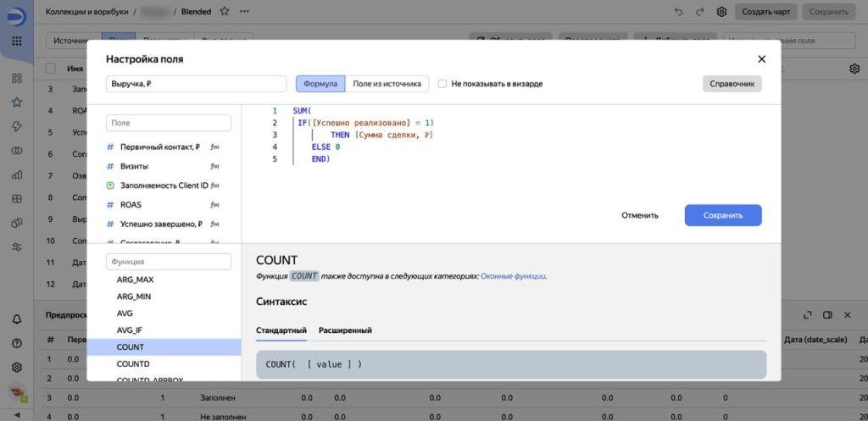Focus the Функция search box
The width and height of the screenshot is (868, 421).
tap(169, 262)
